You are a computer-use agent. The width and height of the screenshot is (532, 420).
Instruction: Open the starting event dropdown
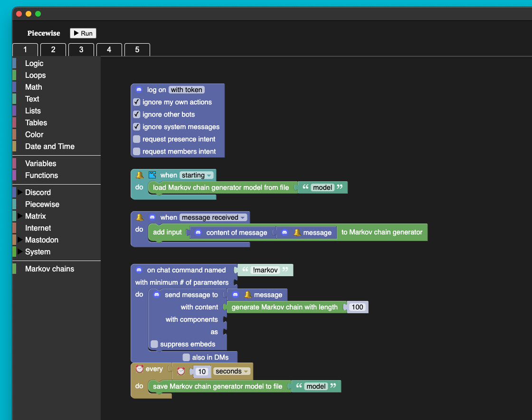[x=197, y=175]
